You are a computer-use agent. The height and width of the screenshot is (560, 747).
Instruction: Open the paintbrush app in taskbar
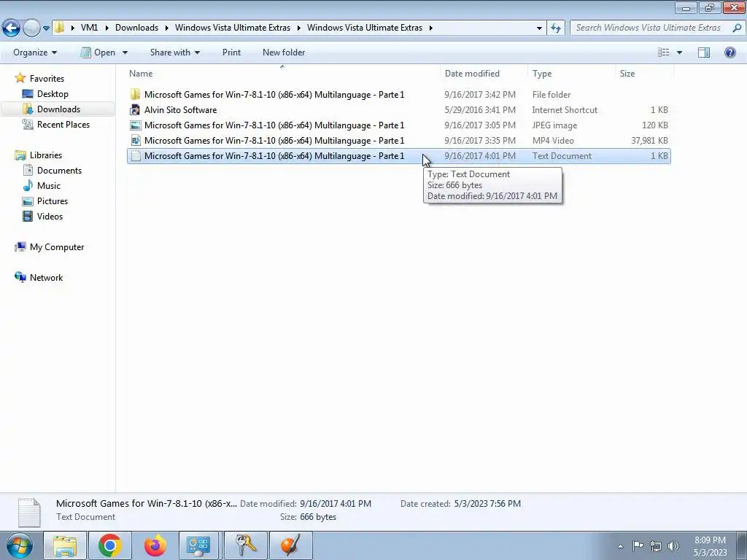point(291,545)
